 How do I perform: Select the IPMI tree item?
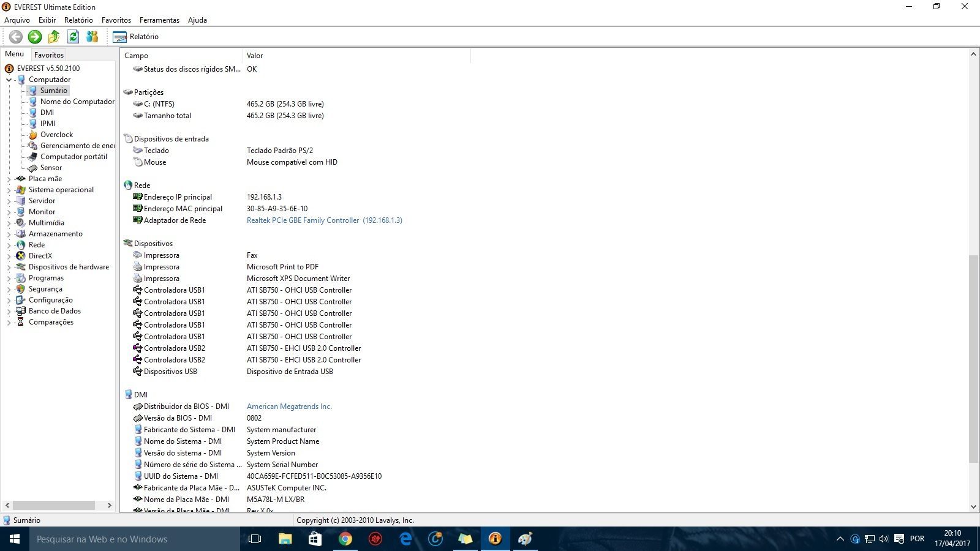pos(48,124)
